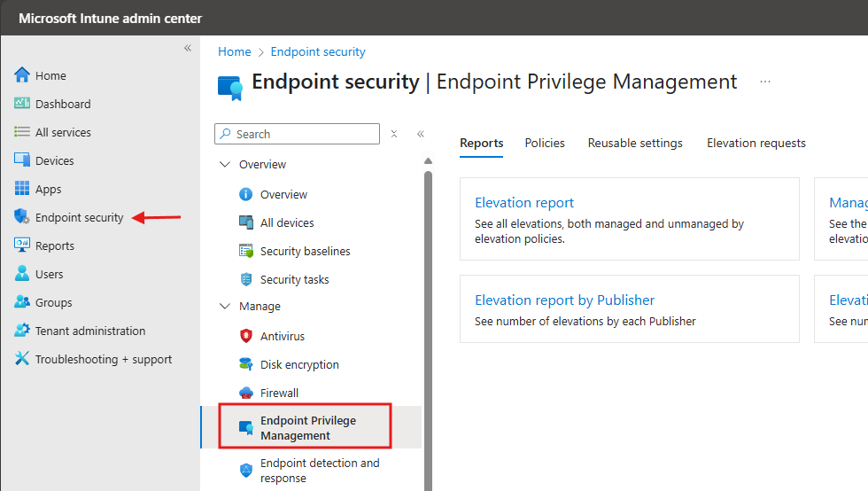Click the Endpoint Privilege Management menu icon
The height and width of the screenshot is (491, 868).
point(246,428)
